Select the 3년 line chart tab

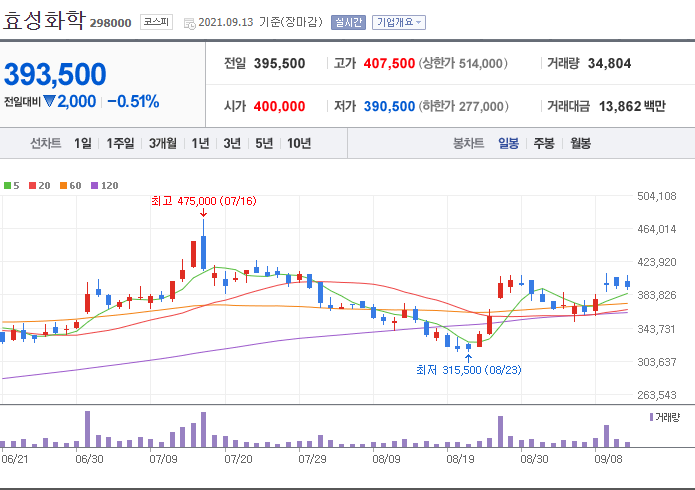232,143
